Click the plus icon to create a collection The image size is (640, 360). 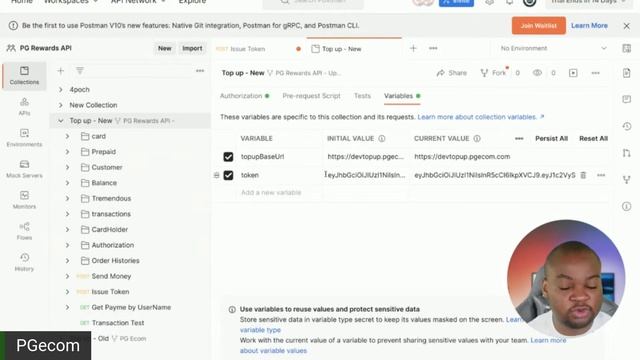60,71
